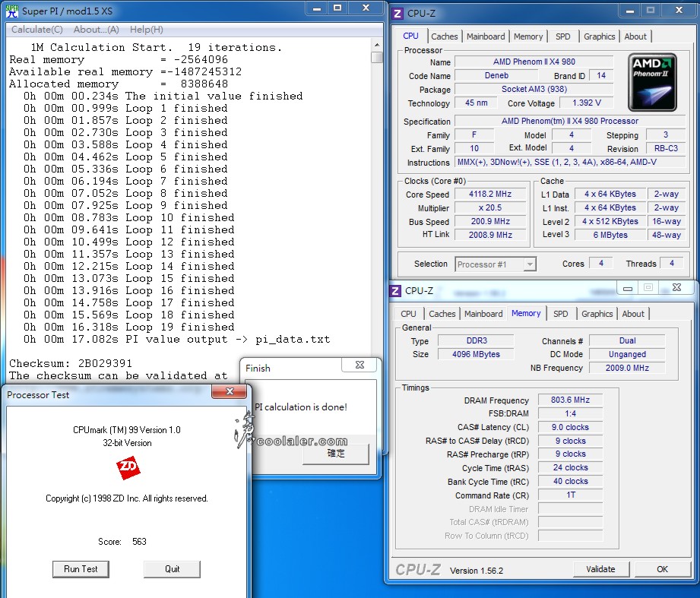Viewport: 700px width, 598px height.
Task: Click the DRAM Frequency value 803.6 MHz
Action: click(x=570, y=400)
